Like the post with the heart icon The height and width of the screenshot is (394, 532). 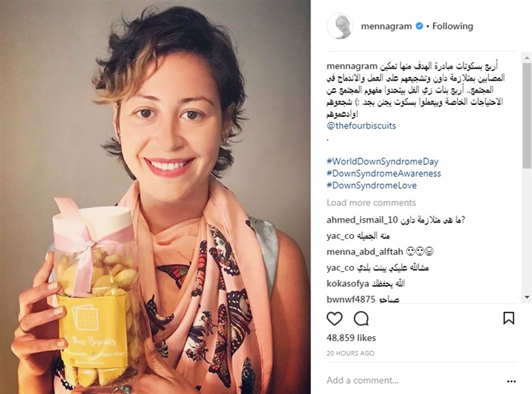(x=335, y=319)
